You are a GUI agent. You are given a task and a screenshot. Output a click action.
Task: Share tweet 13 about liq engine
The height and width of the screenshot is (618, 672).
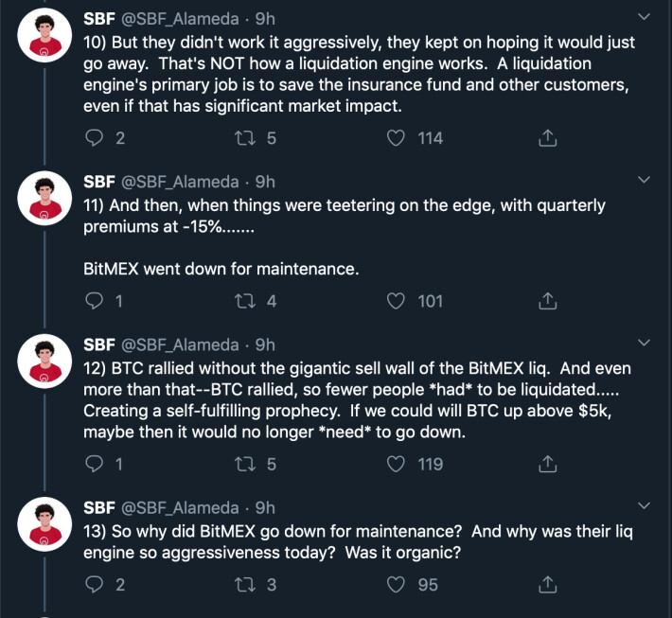tap(547, 585)
